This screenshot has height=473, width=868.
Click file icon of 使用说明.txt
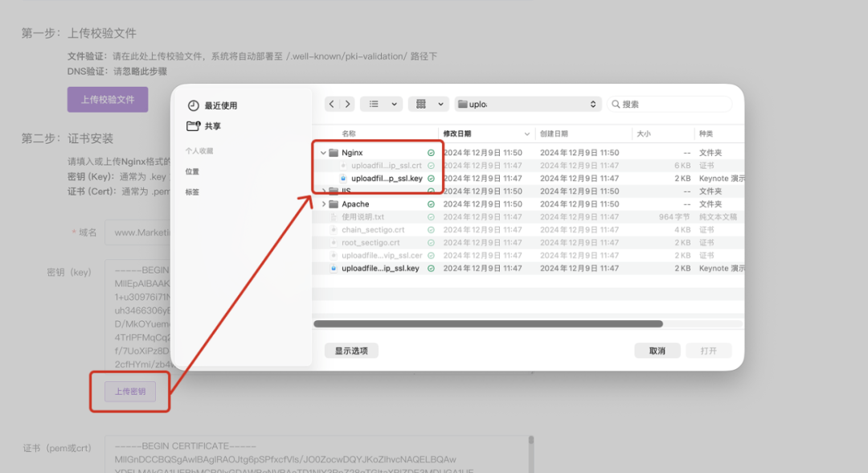pos(334,216)
